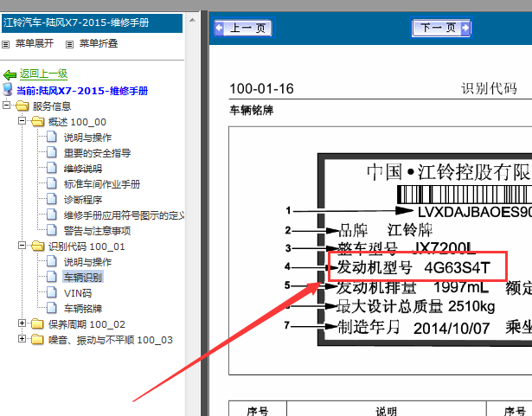Click the page number 100-01-16

pos(261,89)
